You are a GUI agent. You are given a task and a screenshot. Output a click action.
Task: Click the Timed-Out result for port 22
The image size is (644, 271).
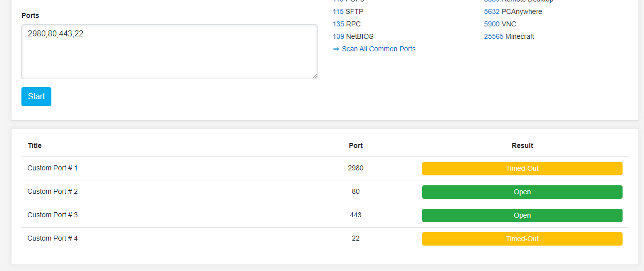[522, 239]
